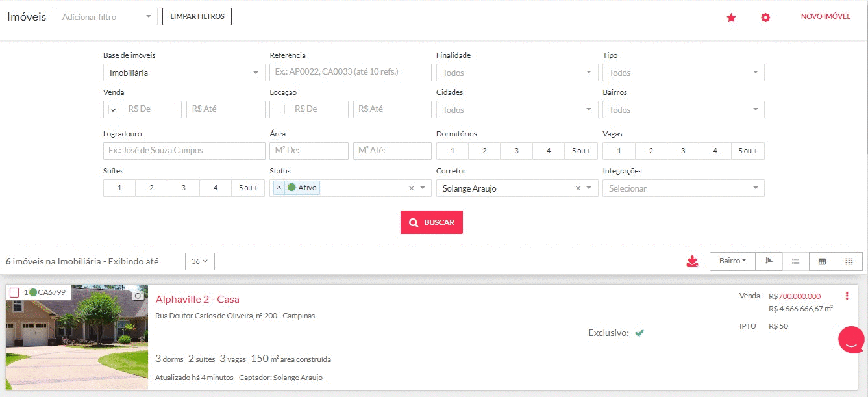868x397 pixels.
Task: Clear the Solange Araujo corretor selection
Action: [578, 188]
